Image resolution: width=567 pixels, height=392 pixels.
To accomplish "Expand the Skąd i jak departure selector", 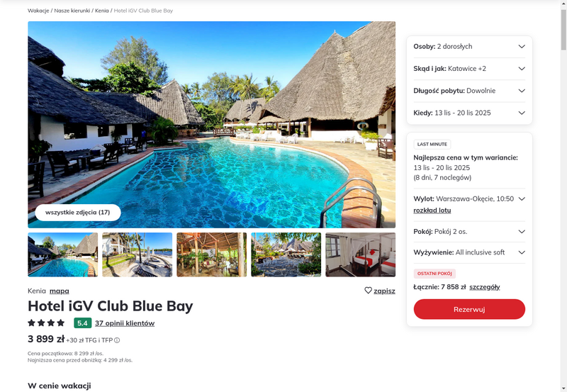I will 469,69.
